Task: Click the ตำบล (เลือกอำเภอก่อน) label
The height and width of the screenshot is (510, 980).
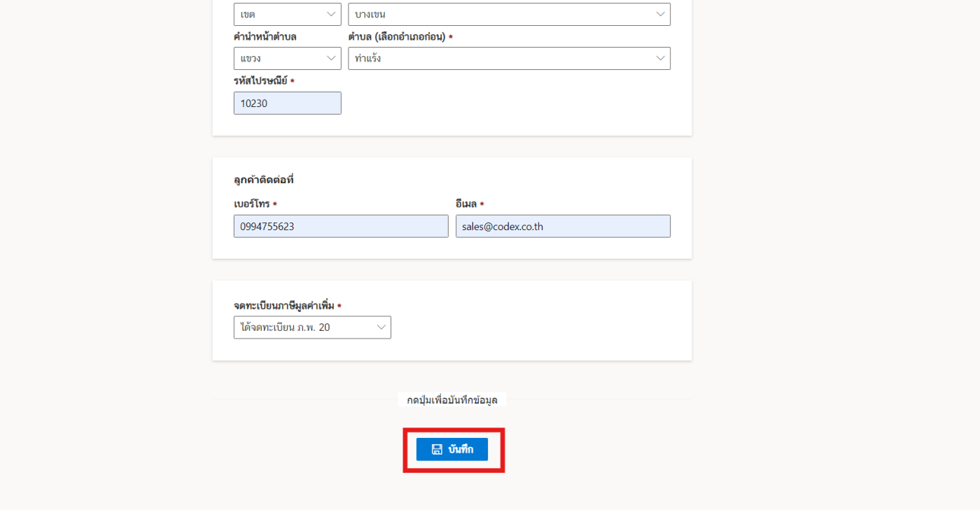Action: click(397, 37)
